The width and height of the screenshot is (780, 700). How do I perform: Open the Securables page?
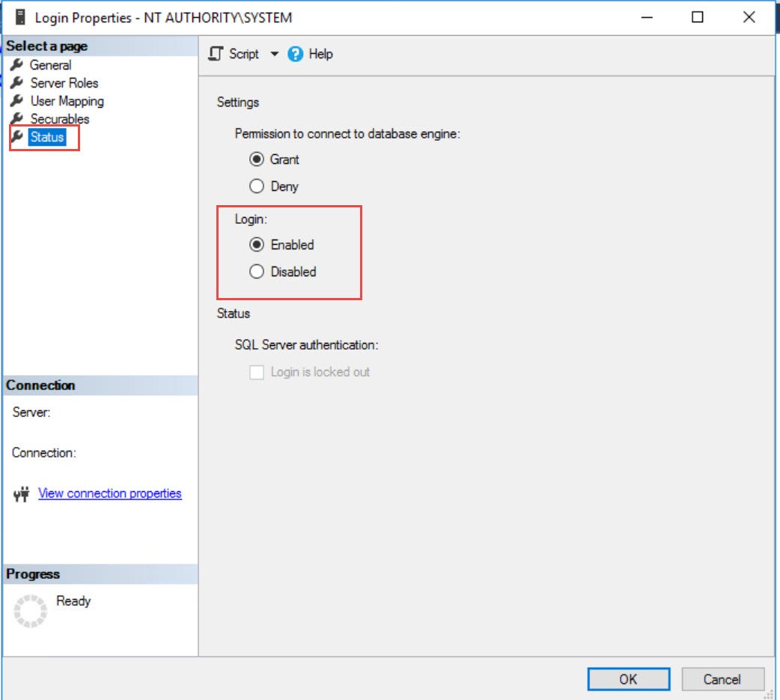click(60, 119)
